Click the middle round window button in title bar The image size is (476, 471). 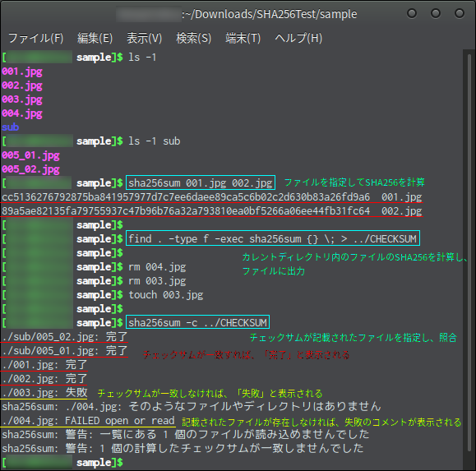pos(436,13)
